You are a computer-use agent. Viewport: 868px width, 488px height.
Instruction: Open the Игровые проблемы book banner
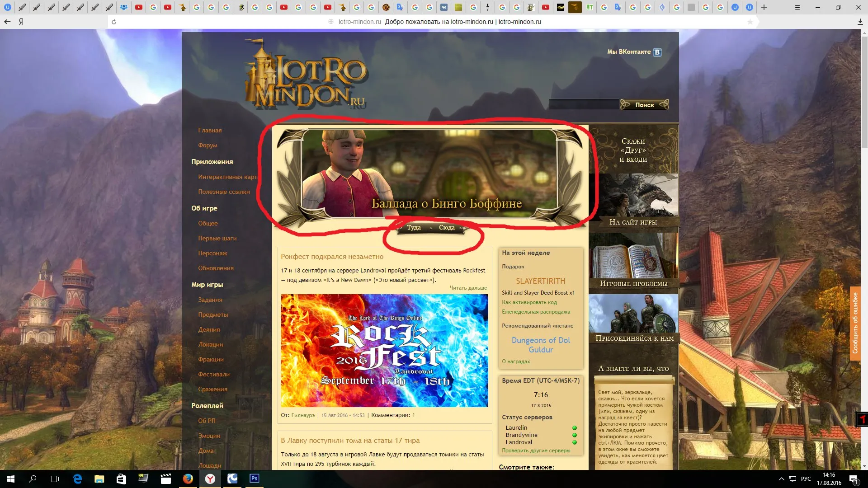click(633, 261)
